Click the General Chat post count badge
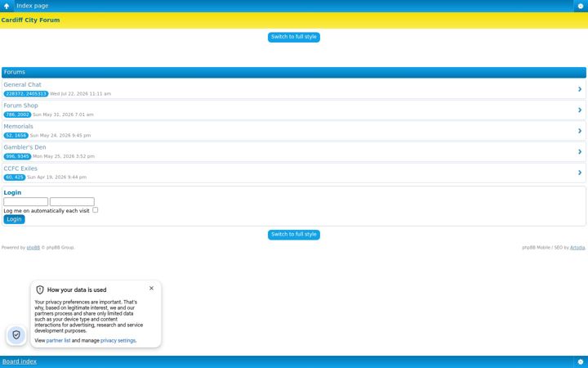This screenshot has height=368, width=588. coord(26,94)
